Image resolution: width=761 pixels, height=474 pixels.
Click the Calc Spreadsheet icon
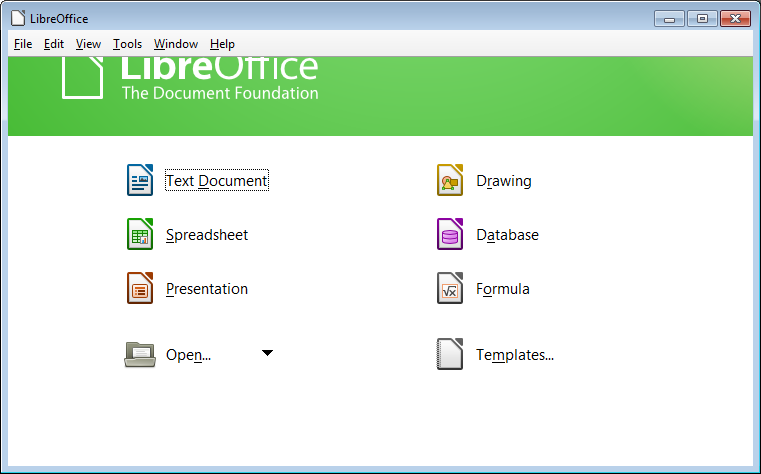(x=140, y=234)
